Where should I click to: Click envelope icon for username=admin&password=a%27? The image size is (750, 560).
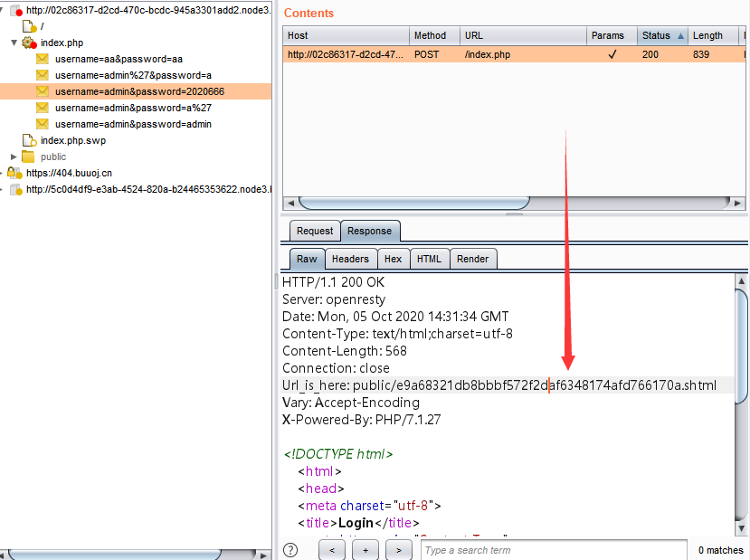[43, 108]
